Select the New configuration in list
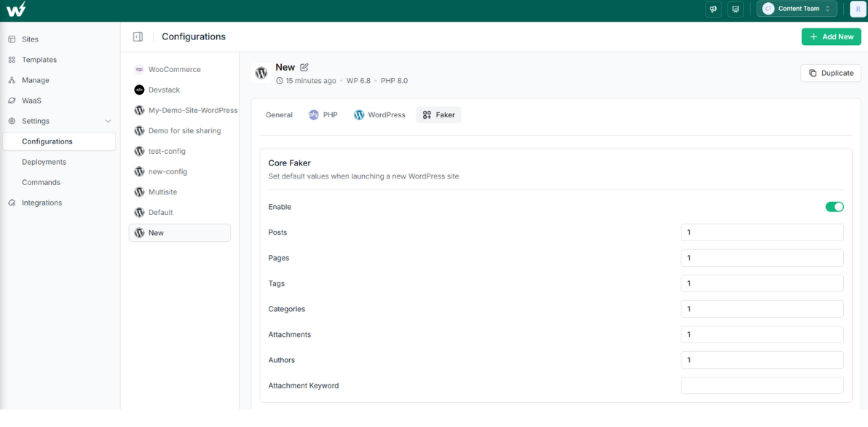868x427 pixels. tap(180, 232)
